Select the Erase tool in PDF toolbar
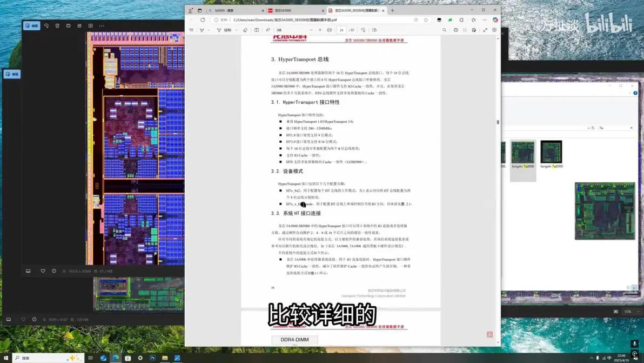644x363 pixels. 245,30
